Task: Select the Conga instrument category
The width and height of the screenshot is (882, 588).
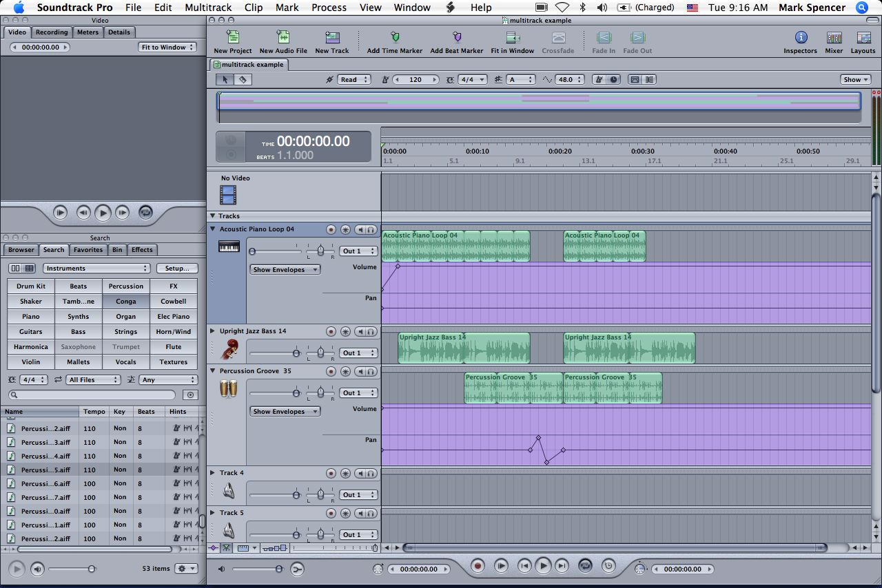Action: 125,301
